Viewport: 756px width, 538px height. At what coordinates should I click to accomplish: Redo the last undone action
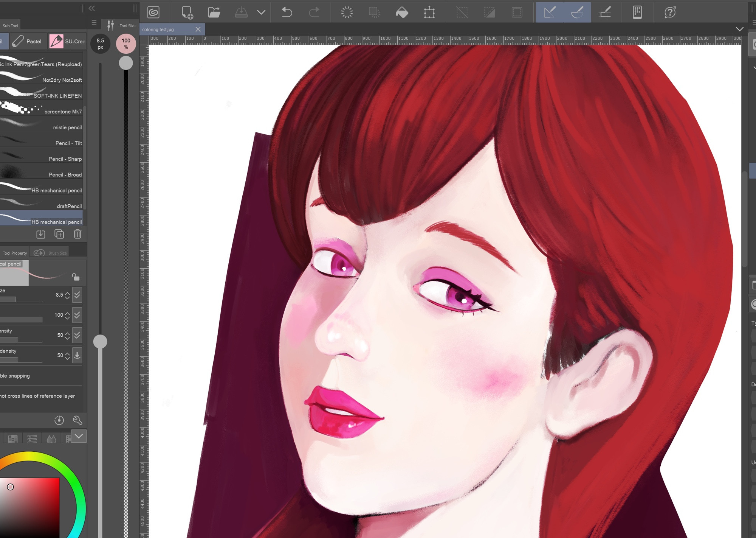(x=314, y=12)
